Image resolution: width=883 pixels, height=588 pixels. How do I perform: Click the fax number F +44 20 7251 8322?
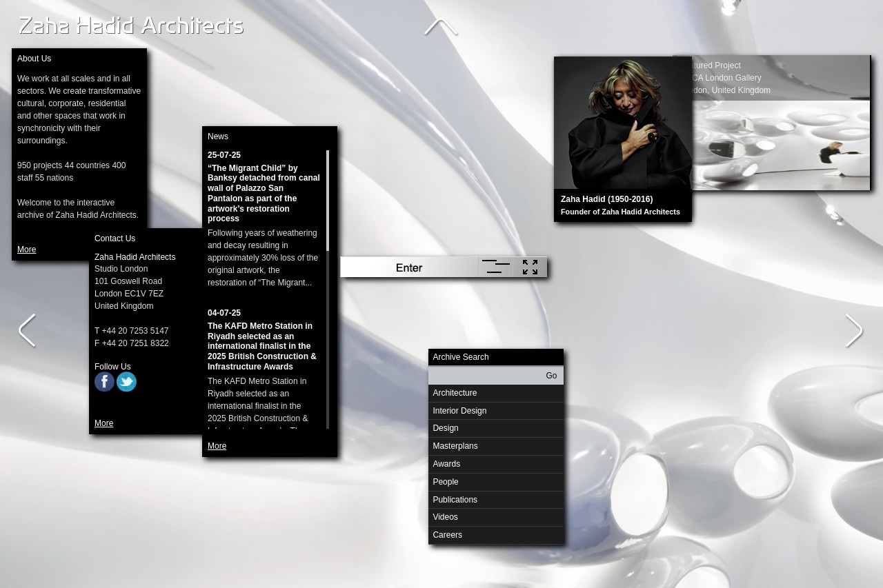(x=132, y=343)
